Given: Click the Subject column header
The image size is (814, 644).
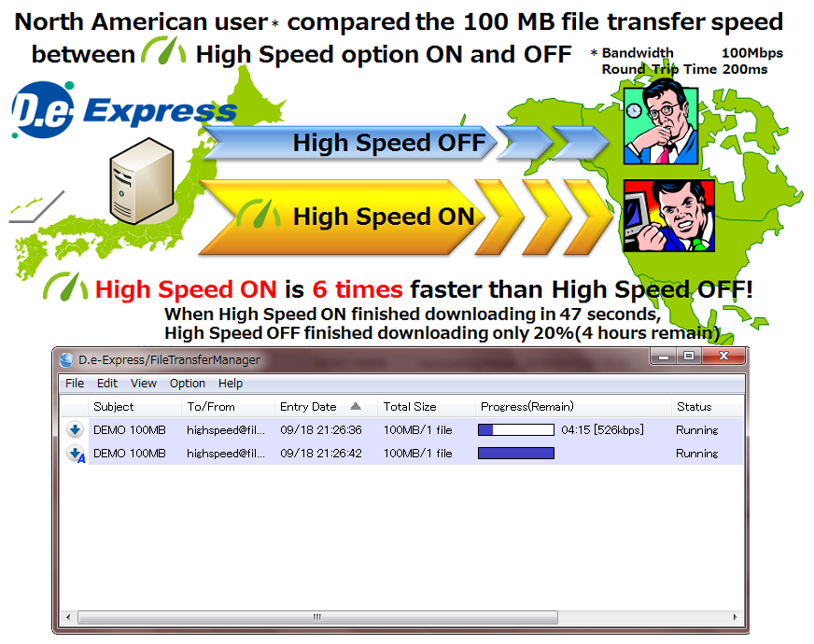Looking at the screenshot, I should pyautogui.click(x=114, y=407).
